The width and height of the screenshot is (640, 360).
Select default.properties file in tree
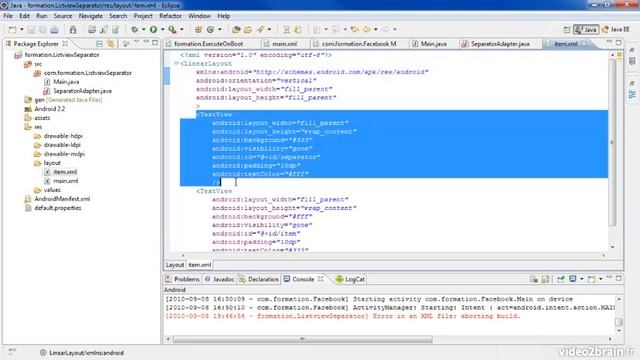[58, 208]
